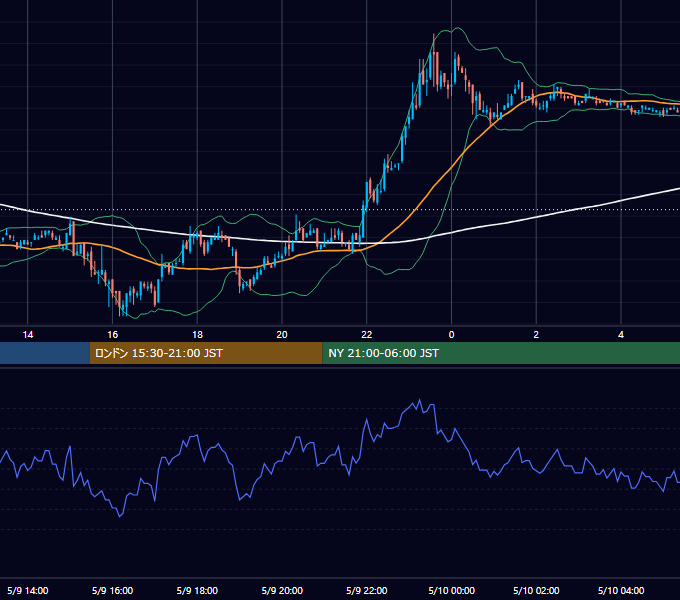
Task: Click the 16 hour axis label
Action: click(x=112, y=335)
